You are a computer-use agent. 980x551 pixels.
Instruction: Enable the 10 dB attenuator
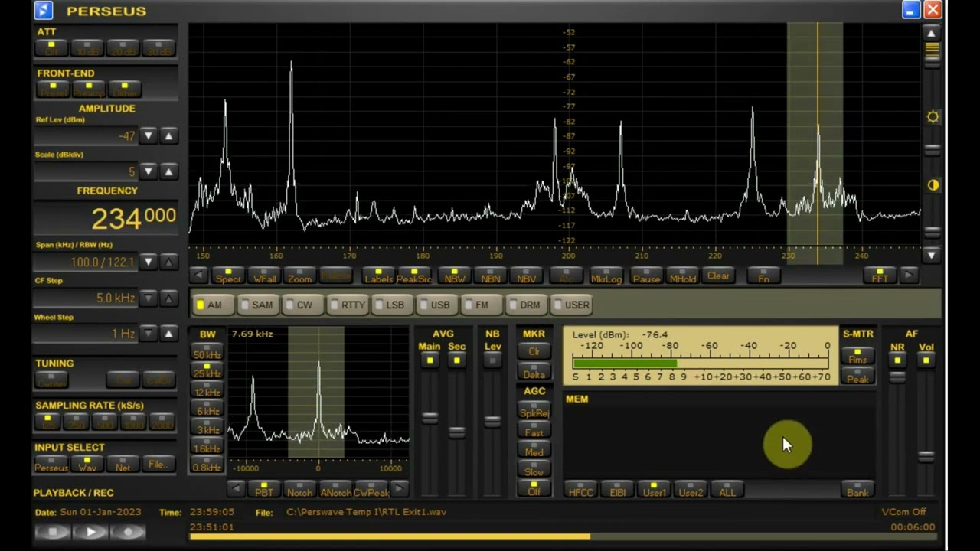click(87, 48)
